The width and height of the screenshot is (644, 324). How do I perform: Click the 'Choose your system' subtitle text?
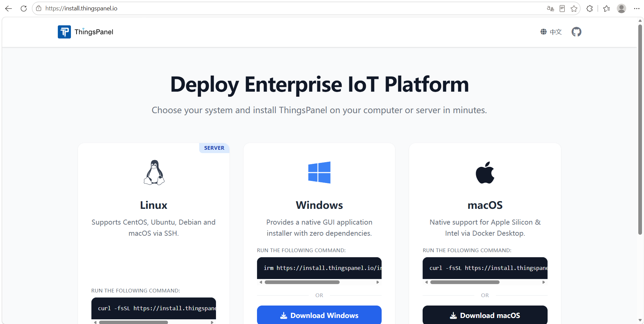pos(319,110)
